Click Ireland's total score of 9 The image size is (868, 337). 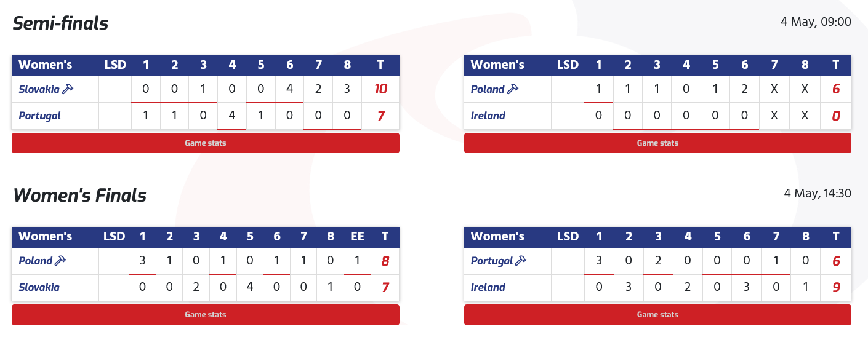point(836,287)
